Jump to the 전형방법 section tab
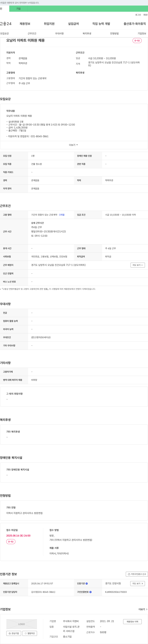Viewport: 148px width, 644px height. tap(115, 33)
